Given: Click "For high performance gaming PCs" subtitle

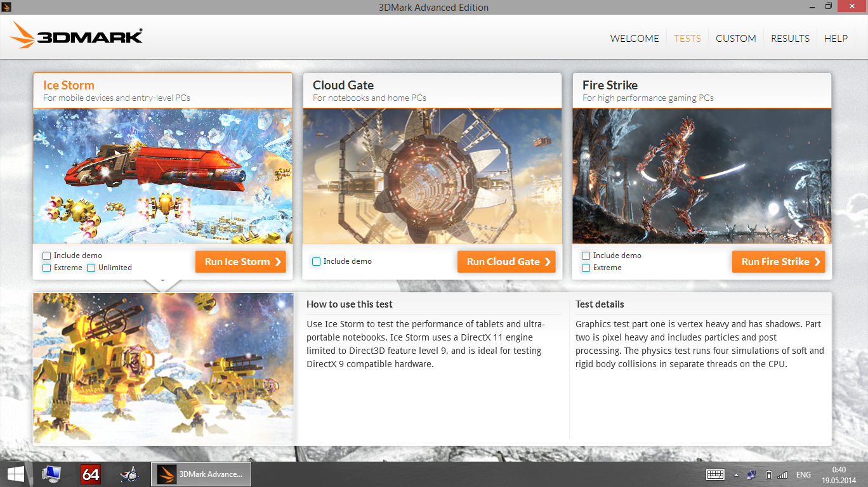Looking at the screenshot, I should 648,98.
